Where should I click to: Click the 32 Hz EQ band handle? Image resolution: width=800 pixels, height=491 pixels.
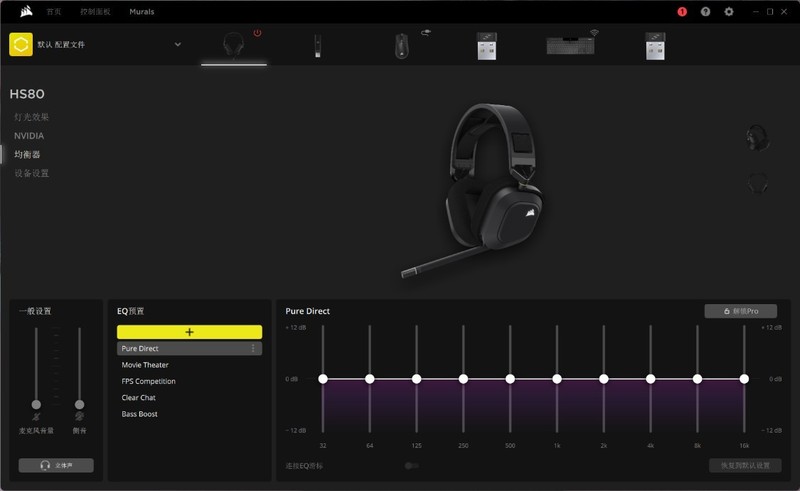click(x=323, y=379)
